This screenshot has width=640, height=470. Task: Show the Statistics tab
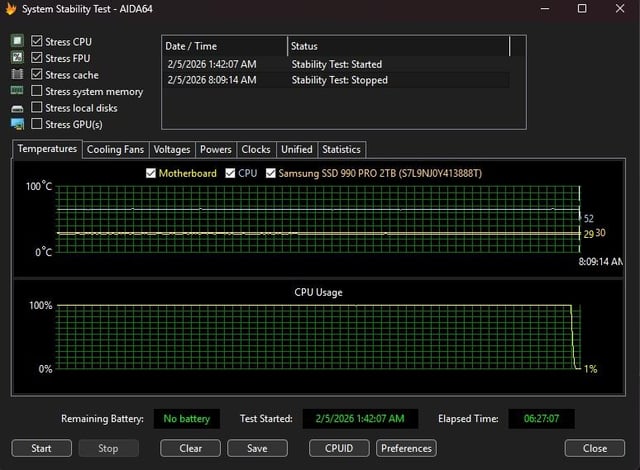click(341, 149)
